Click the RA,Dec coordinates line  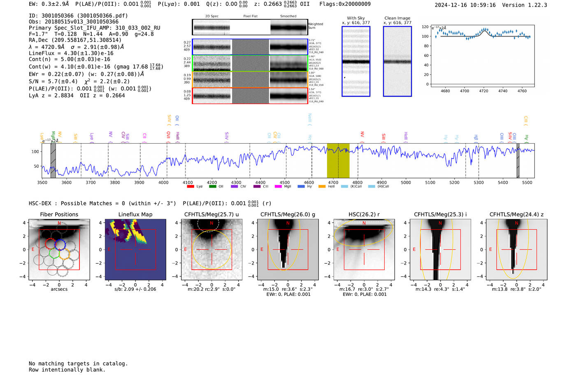[x=75, y=40]
